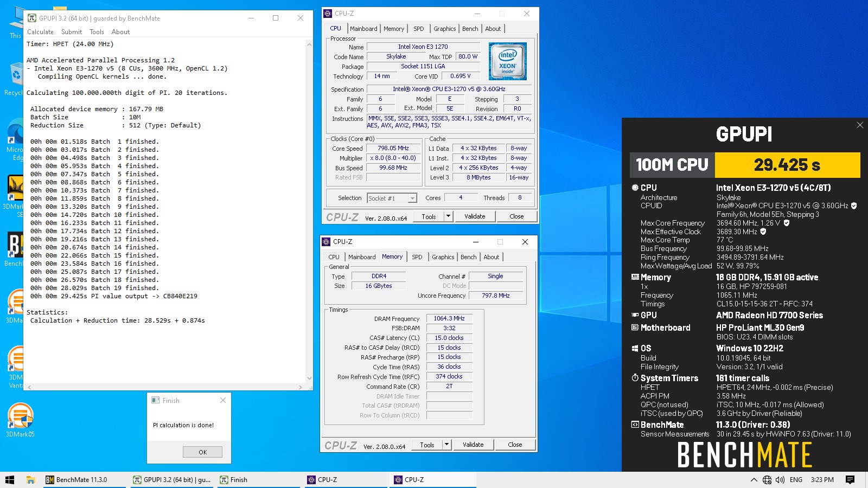Image resolution: width=868 pixels, height=488 pixels.
Task: Switch to Finish dialog taskbar item
Action: [259, 480]
